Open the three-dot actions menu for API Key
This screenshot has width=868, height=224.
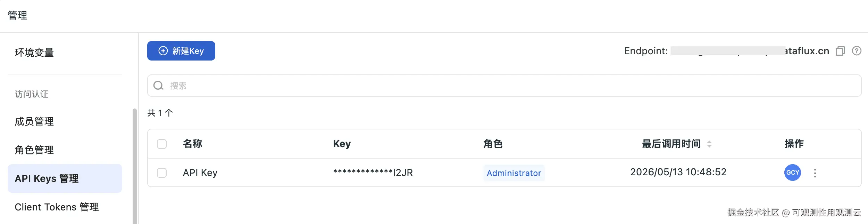coord(815,173)
